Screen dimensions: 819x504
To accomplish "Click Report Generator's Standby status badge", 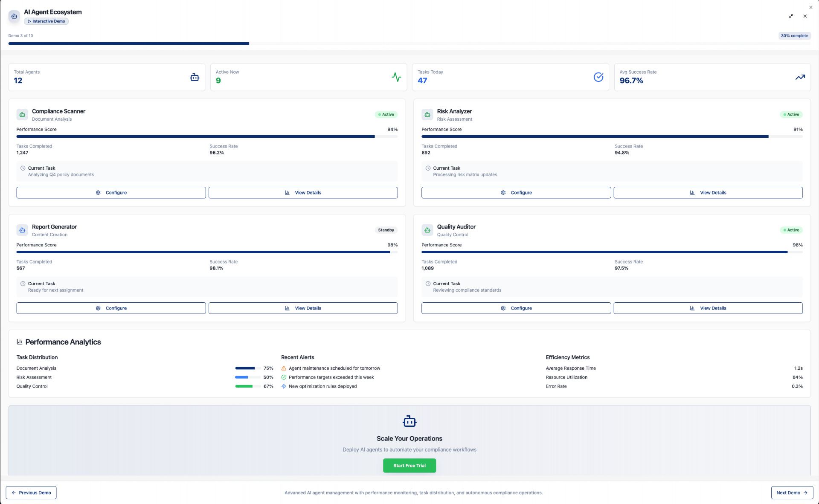I will click(386, 230).
